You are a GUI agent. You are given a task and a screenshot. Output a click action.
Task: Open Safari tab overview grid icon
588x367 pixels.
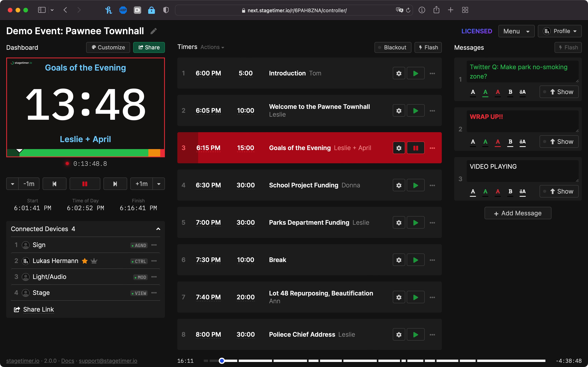click(465, 10)
